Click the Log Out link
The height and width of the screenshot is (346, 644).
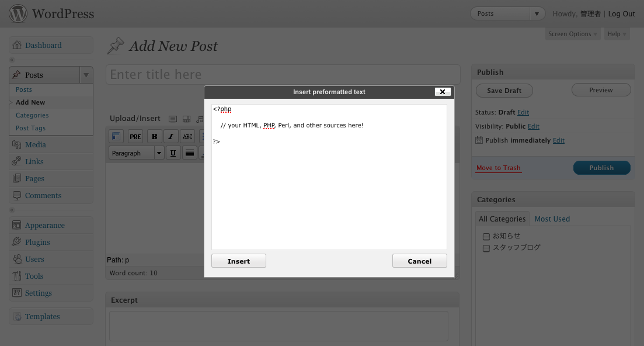pos(621,13)
